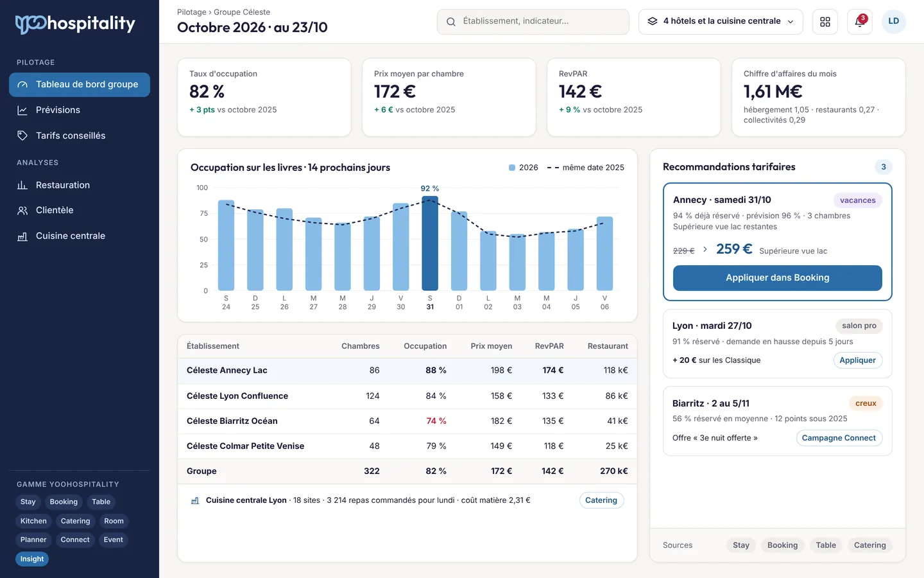
Task: Click the Catering button in kitchen row
Action: point(601,500)
